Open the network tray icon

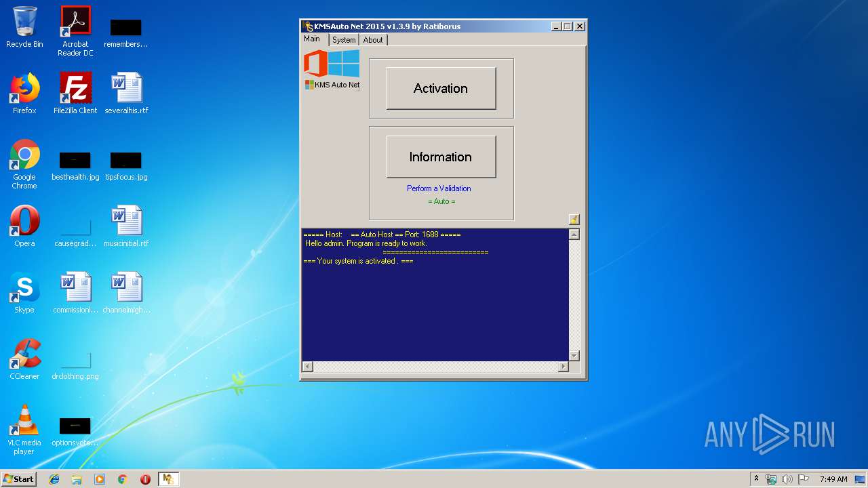[771, 479]
